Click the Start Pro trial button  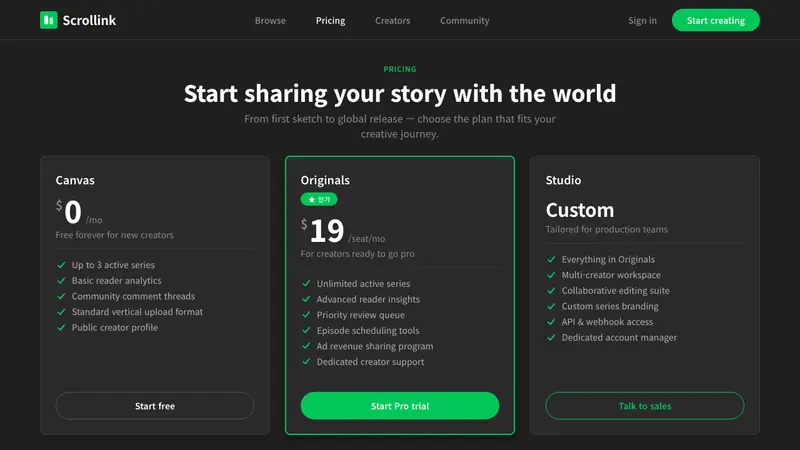399,406
